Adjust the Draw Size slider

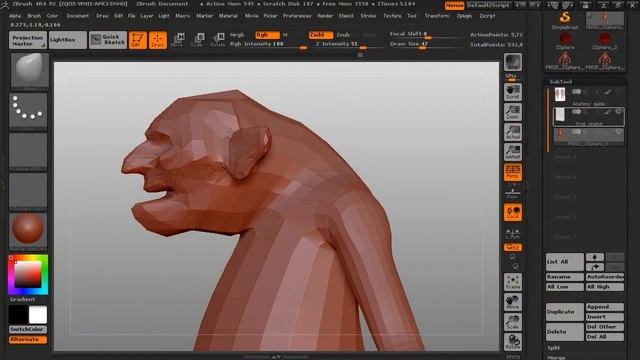pyautogui.click(x=427, y=44)
